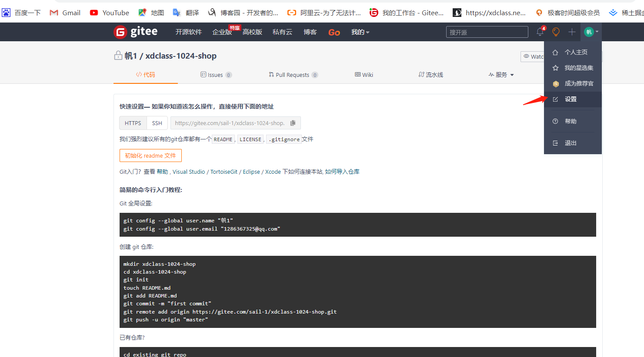The height and width of the screenshot is (357, 644).
Task: Switch to the 代码 tab
Action: (145, 75)
